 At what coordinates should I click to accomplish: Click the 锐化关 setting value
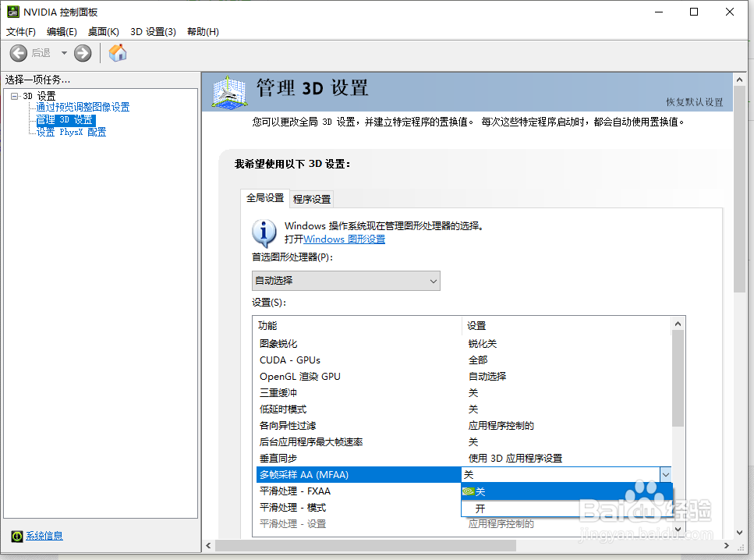483,344
